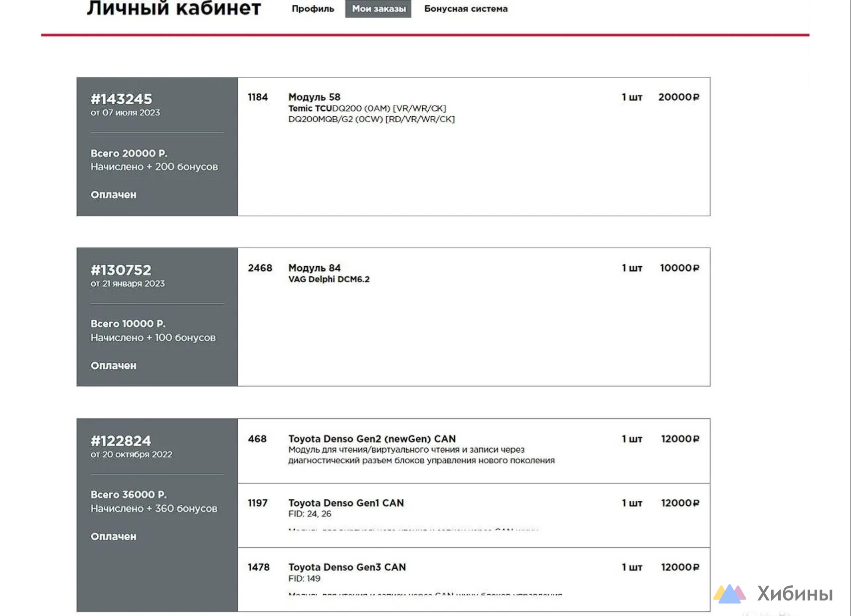Image resolution: width=851 pixels, height=616 pixels.
Task: Select the Всего 10000 Р. total
Action: click(x=128, y=323)
